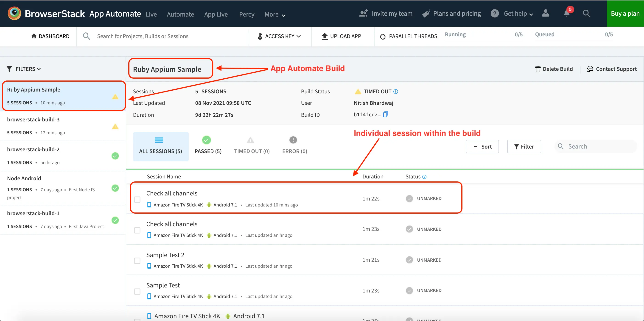
Task: Click the green Buy a plan button
Action: click(x=625, y=14)
